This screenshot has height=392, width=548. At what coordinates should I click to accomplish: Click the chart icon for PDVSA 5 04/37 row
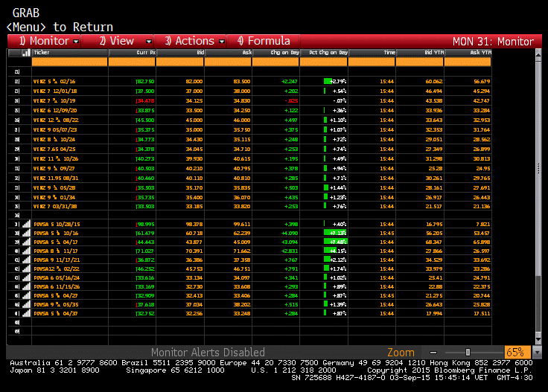pos(26,313)
